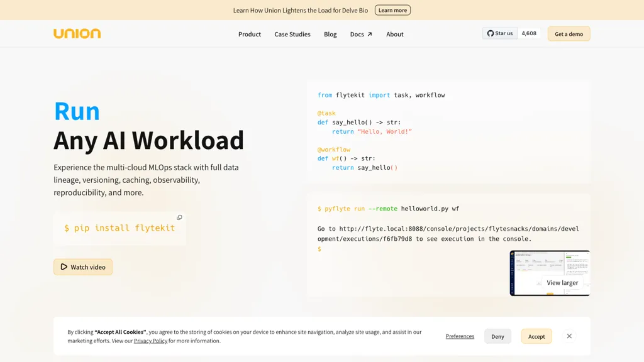Open the Privacy Policy link

(150, 341)
